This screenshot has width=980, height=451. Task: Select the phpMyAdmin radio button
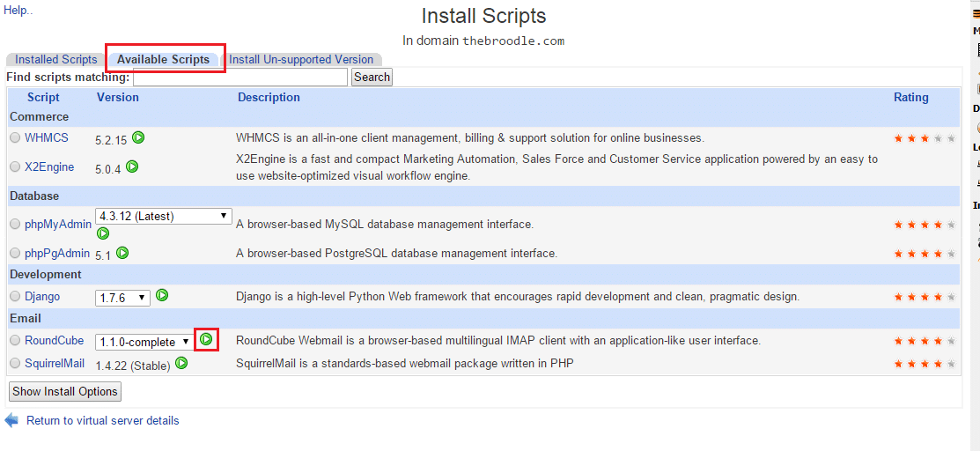15,224
